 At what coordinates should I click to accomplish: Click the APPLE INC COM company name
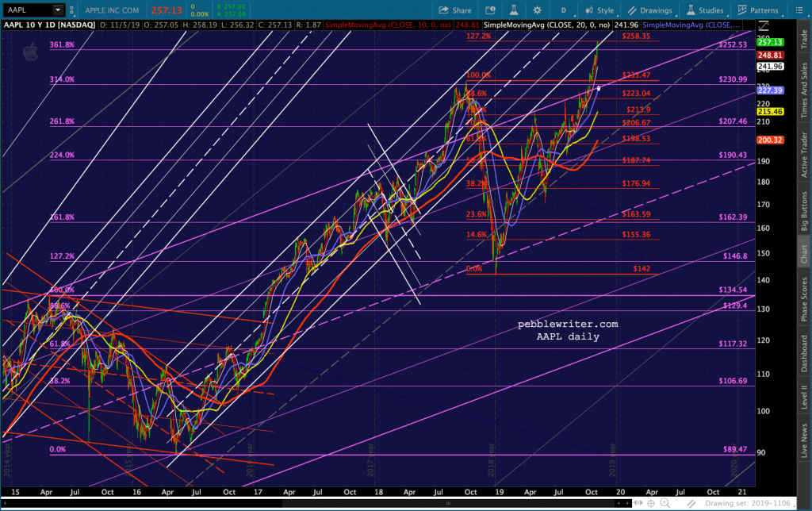[x=112, y=10]
